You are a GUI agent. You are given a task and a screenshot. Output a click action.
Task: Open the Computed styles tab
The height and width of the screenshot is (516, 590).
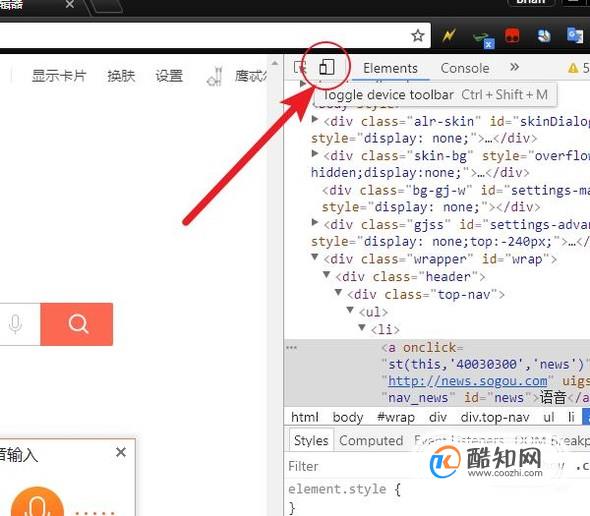371,440
